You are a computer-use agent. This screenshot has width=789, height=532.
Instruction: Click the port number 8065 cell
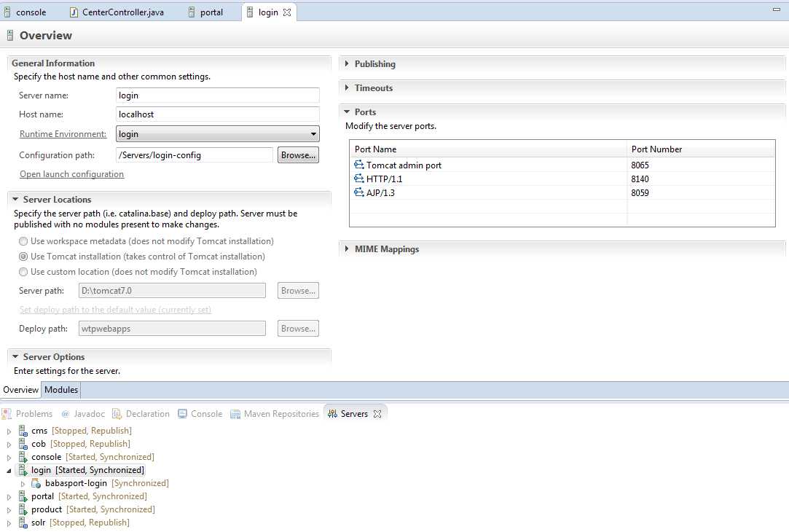(x=640, y=165)
